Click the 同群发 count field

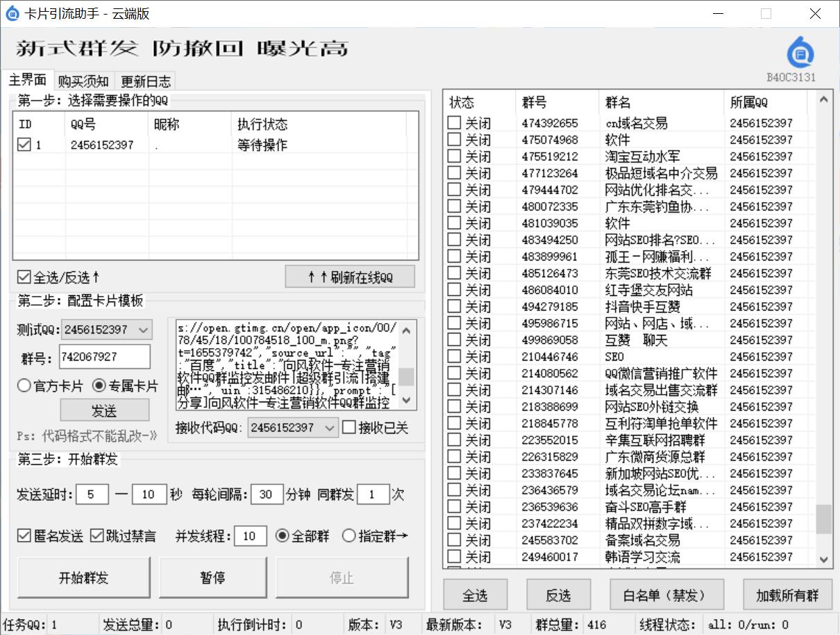tap(373, 495)
